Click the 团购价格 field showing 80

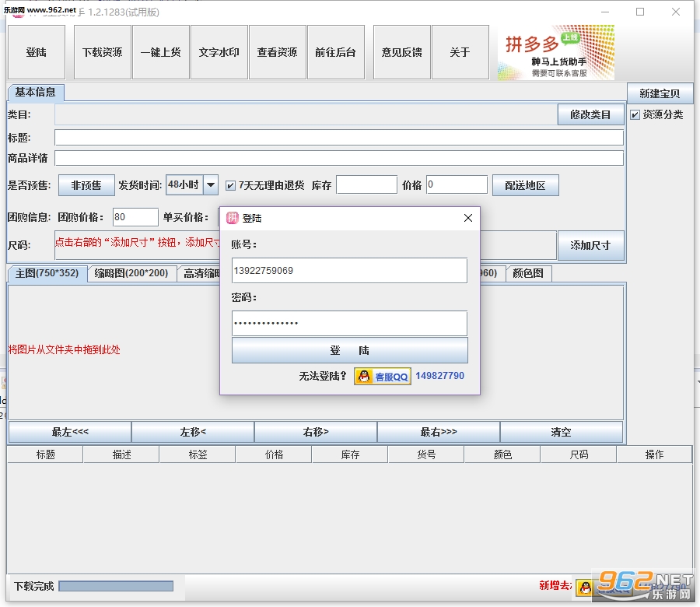(135, 217)
